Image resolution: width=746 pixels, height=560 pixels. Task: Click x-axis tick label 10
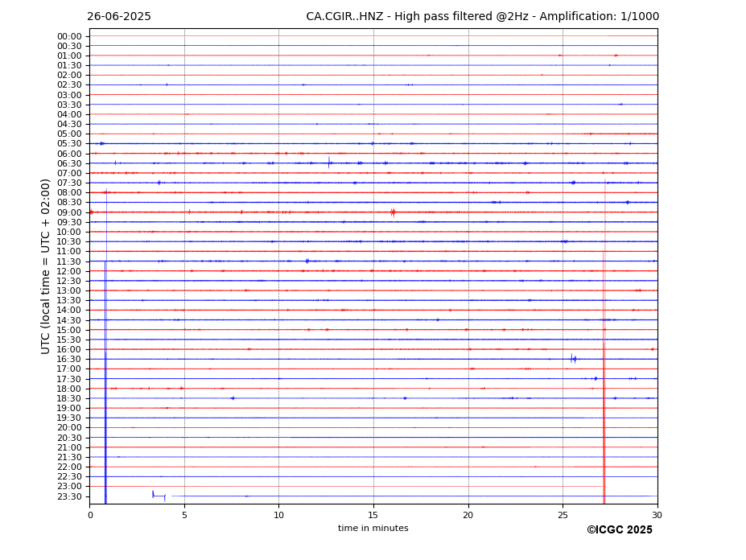coord(278,515)
